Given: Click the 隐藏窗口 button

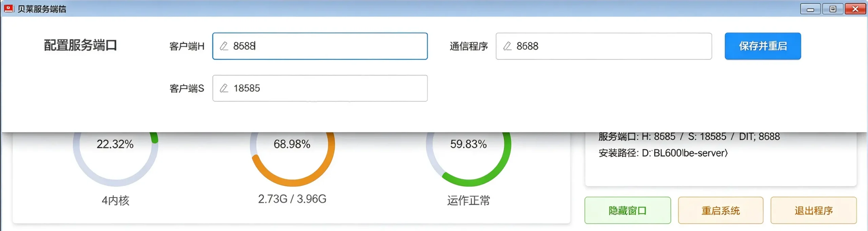Looking at the screenshot, I should click(x=628, y=210).
